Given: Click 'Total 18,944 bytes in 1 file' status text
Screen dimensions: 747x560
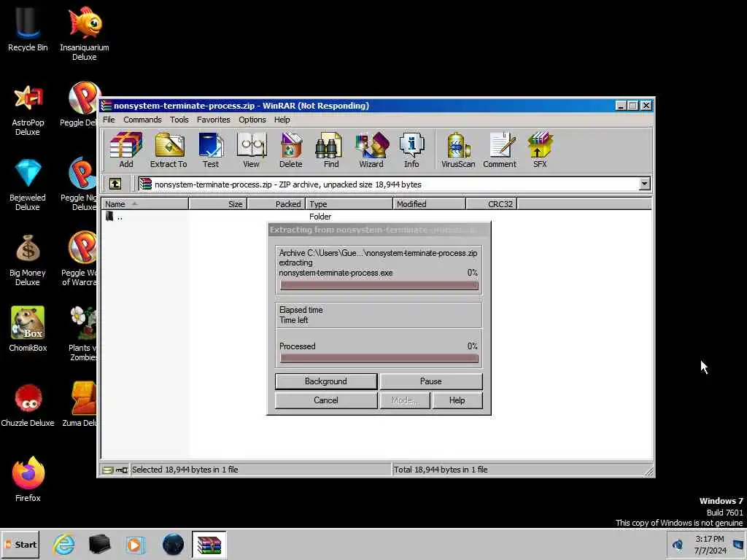Looking at the screenshot, I should (441, 470).
